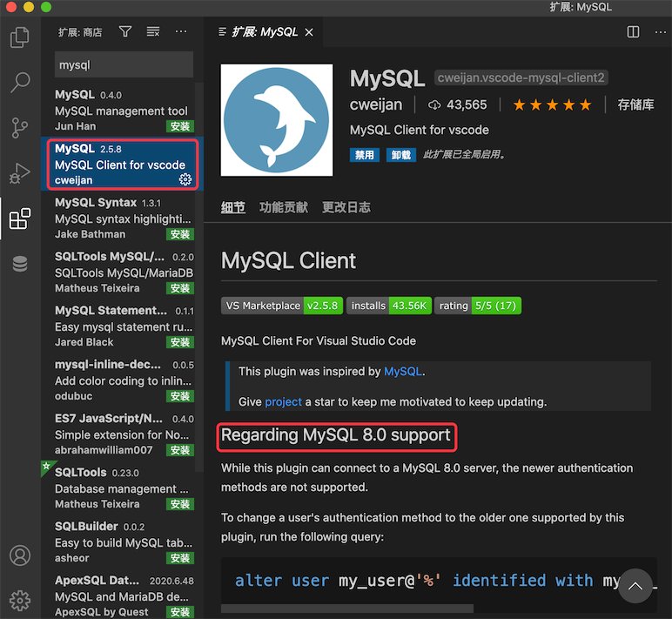Install ES7 JavaScript extension by abrahamwilliam007
Viewport: 672px width, 619px height.
point(180,450)
